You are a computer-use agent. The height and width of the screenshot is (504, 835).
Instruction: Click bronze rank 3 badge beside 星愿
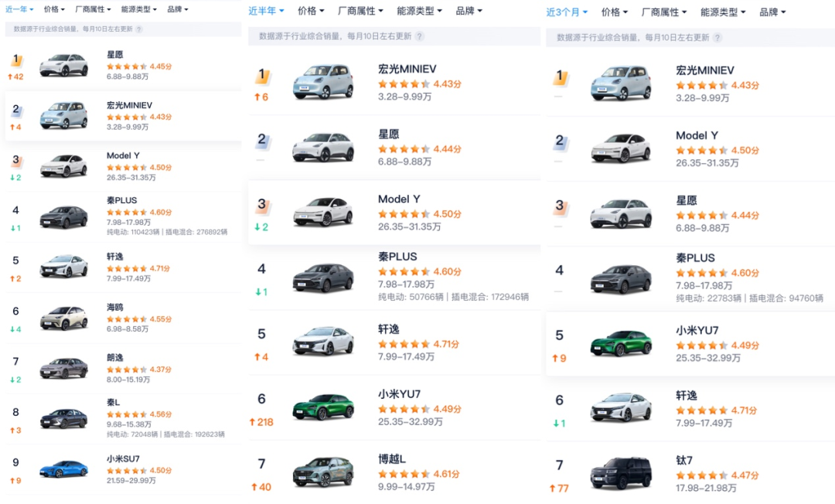tap(560, 206)
